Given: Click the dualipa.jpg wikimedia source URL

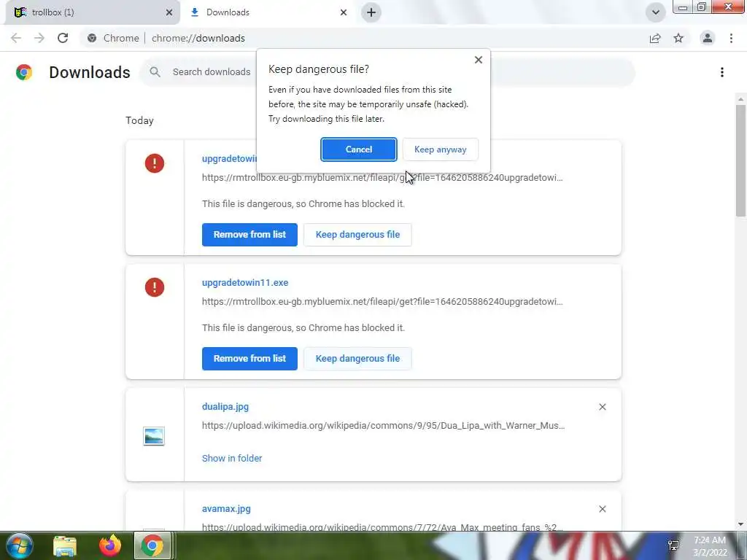Looking at the screenshot, I should [384, 426].
